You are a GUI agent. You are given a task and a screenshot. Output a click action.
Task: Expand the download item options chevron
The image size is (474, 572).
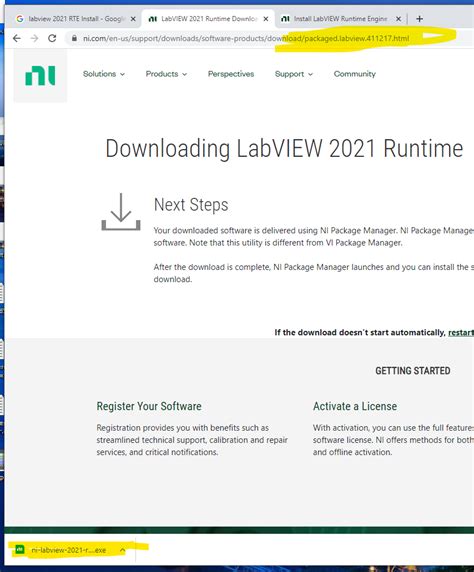point(123,550)
